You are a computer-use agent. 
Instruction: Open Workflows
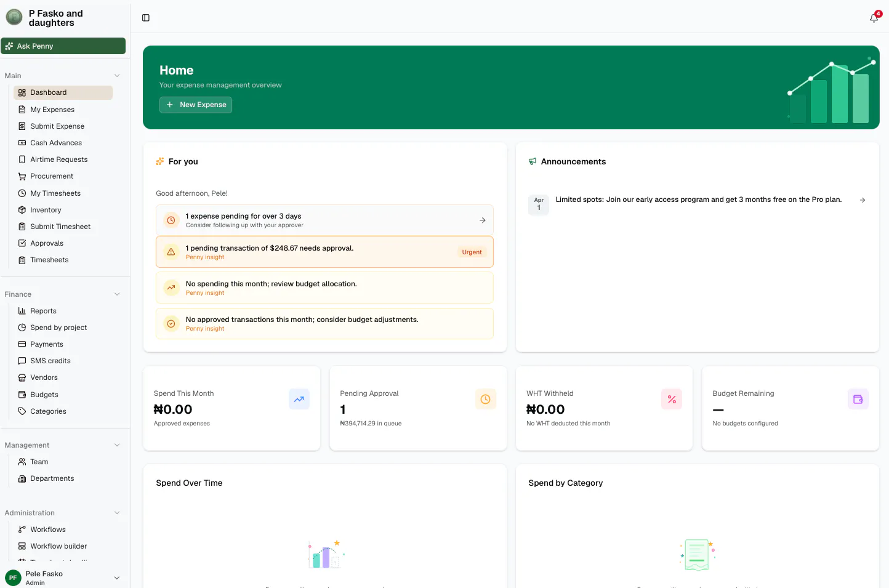[63, 530]
